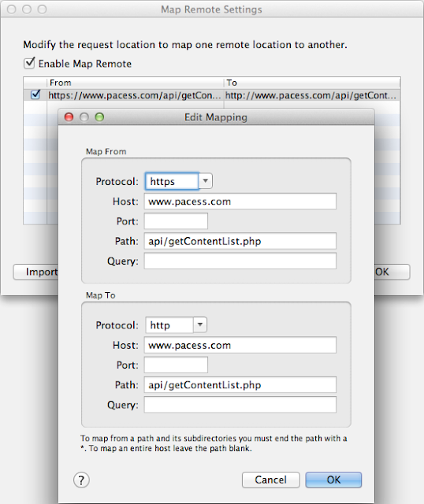Click the help question mark button
The image size is (424, 504).
coord(81,480)
